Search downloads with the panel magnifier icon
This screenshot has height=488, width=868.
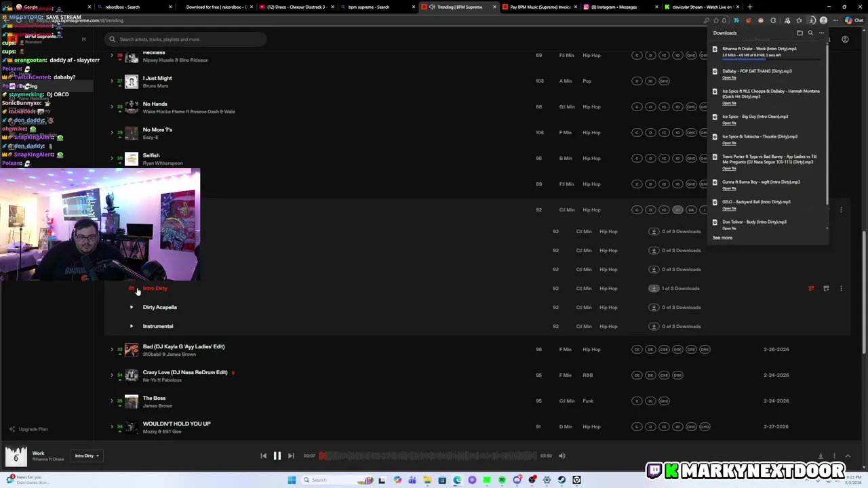810,33
